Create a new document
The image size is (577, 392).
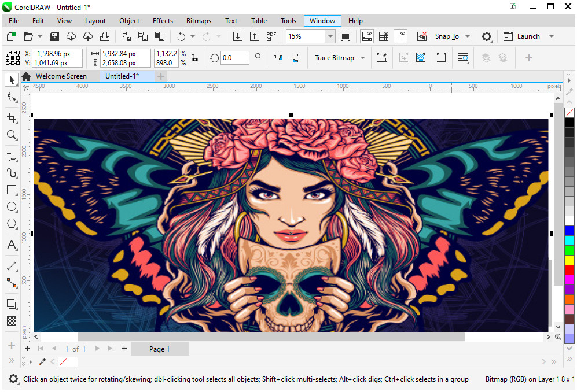[x=12, y=36]
